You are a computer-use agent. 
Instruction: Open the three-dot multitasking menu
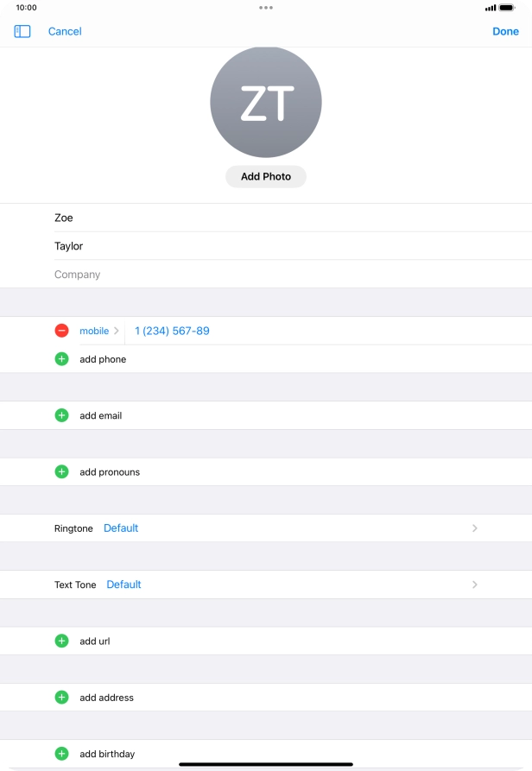[x=266, y=7]
